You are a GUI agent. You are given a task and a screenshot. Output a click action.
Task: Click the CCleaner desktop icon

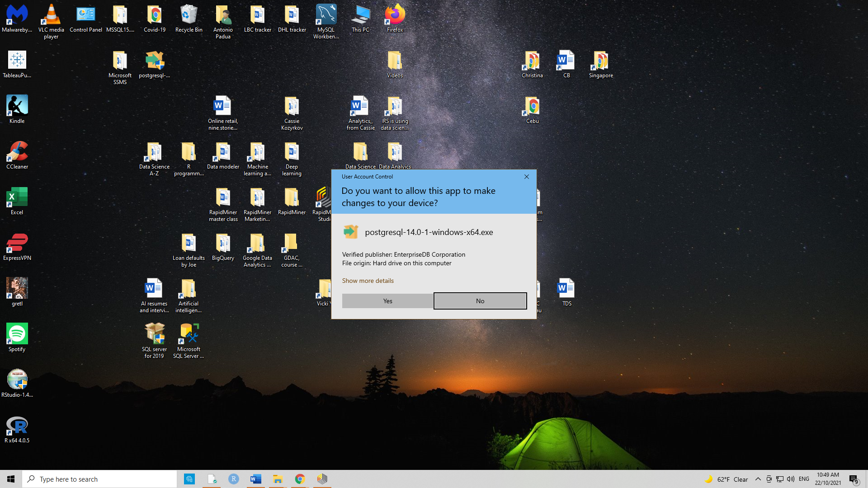tap(17, 153)
